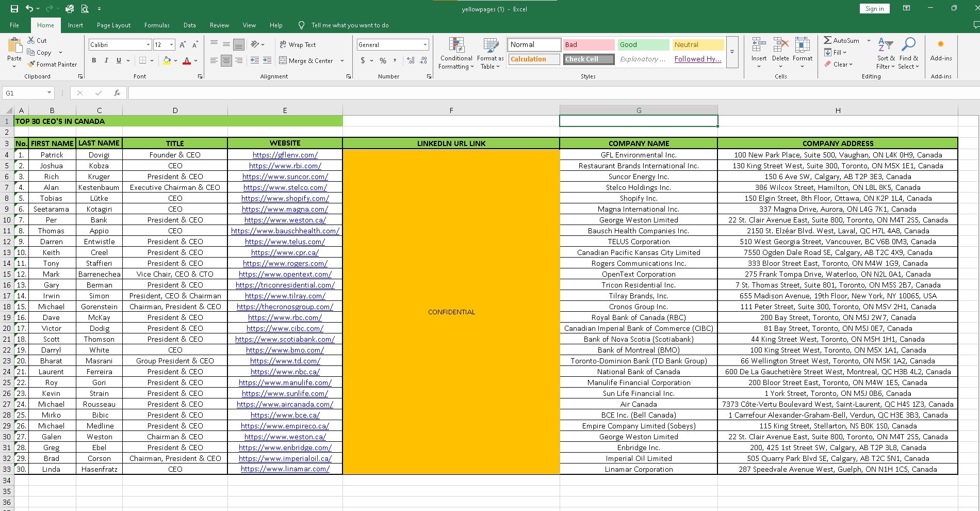
Task: Switch to the Page Layout tab
Action: coord(113,25)
